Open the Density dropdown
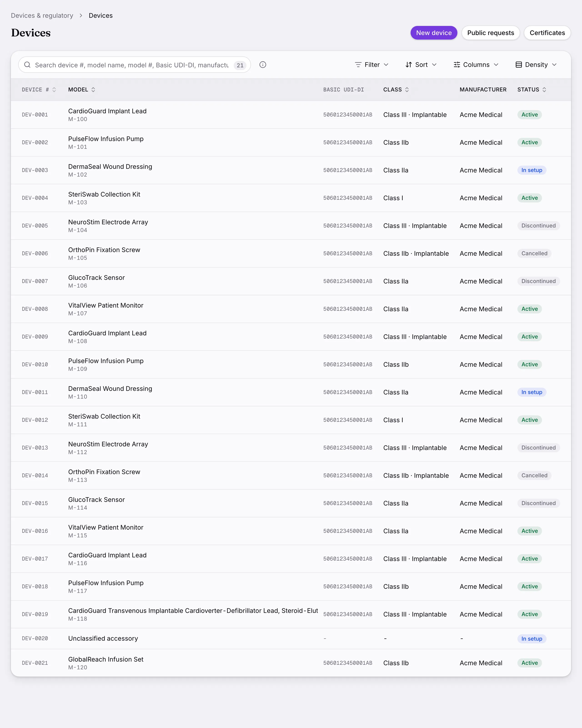582x728 pixels. 536,65
